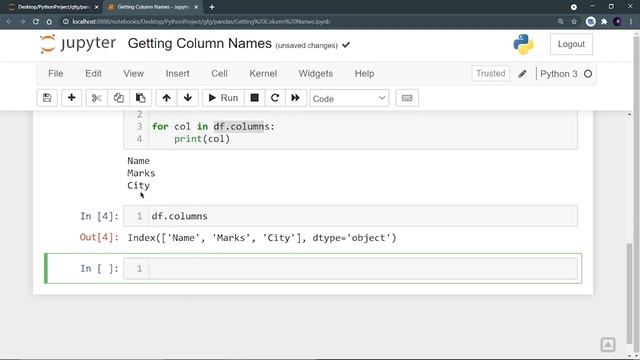Screen dimensions: 640x360
Task: Click the pencil edit mode icon
Action: [522, 74]
